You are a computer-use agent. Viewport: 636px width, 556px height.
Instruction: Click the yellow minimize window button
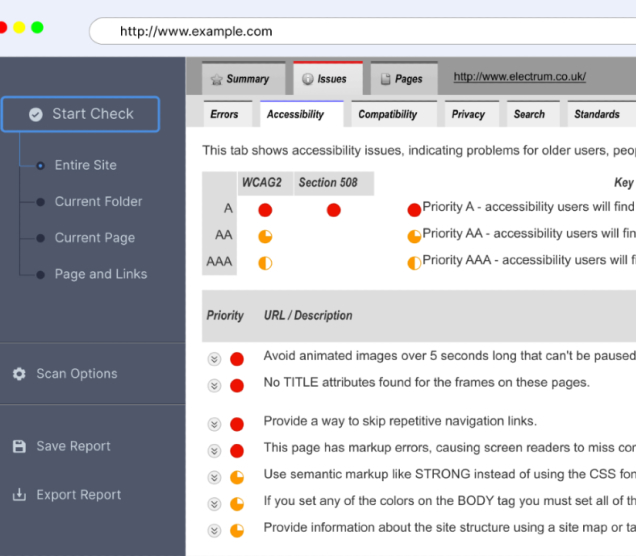click(x=19, y=28)
